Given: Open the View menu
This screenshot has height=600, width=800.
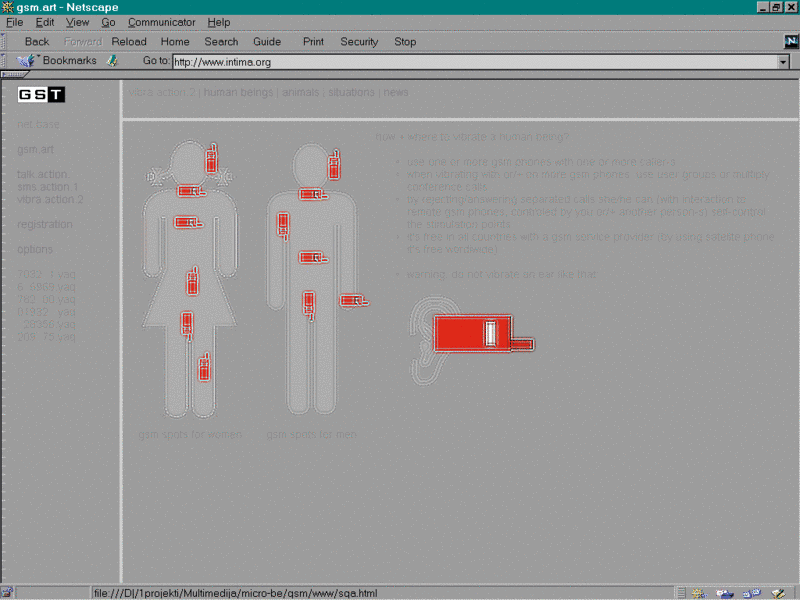Looking at the screenshot, I should 77,22.
